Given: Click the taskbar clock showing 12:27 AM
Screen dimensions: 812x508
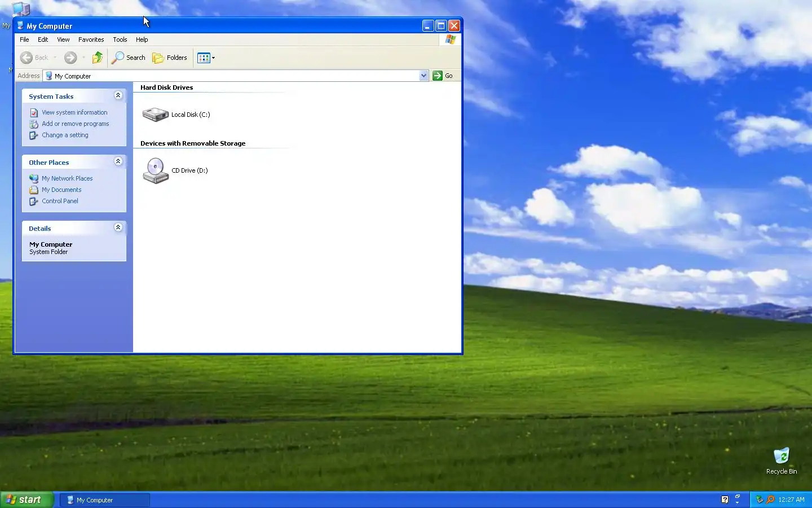Looking at the screenshot, I should 791,500.
